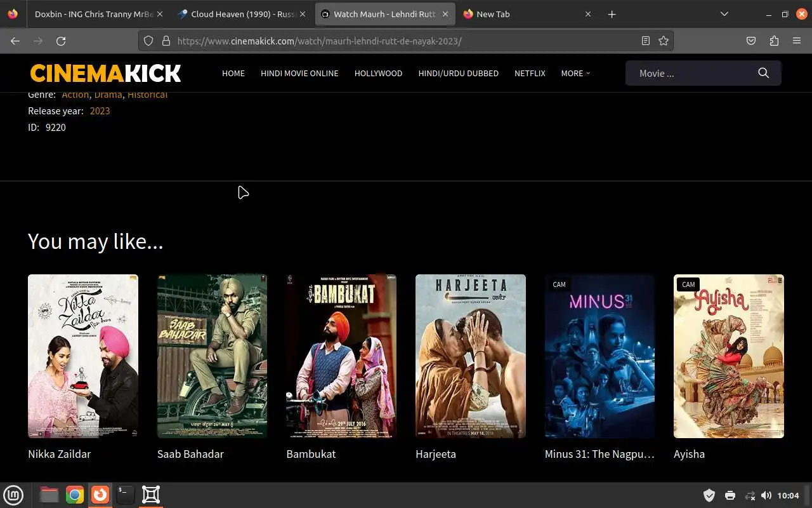Open the Nikka Zaildar poster
812x508 pixels.
coord(83,356)
